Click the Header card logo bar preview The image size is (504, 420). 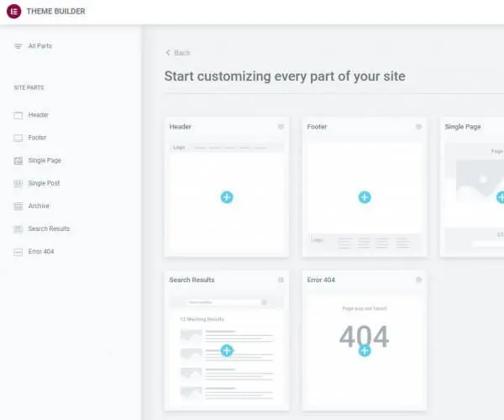pos(227,148)
